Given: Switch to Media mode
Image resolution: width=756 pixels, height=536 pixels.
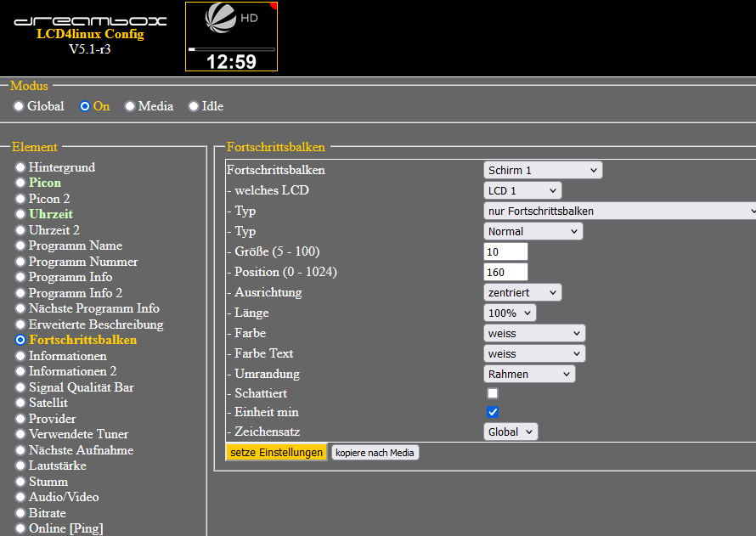Looking at the screenshot, I should (130, 106).
